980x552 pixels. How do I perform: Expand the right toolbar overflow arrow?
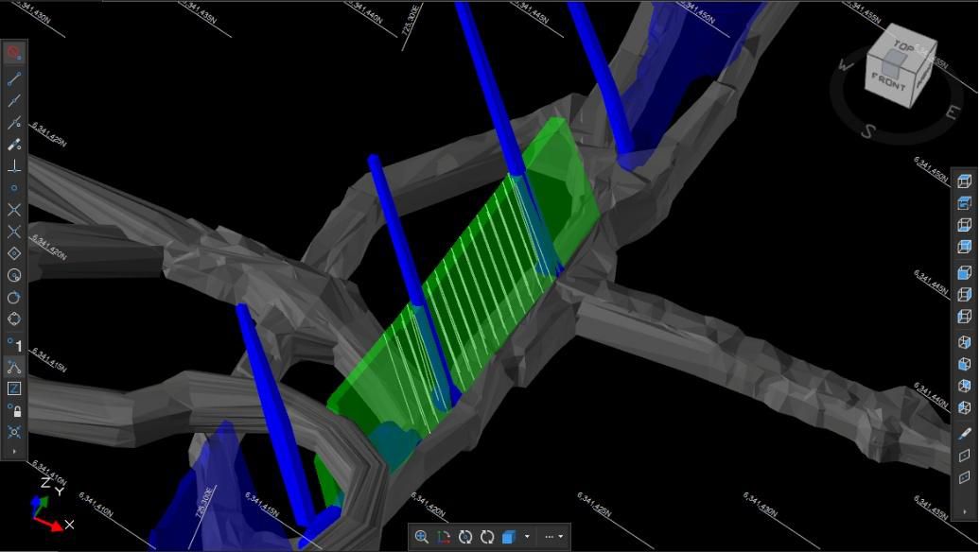[964, 511]
